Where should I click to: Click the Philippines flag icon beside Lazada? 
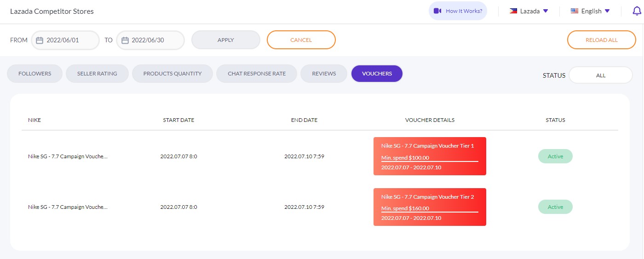tap(513, 11)
